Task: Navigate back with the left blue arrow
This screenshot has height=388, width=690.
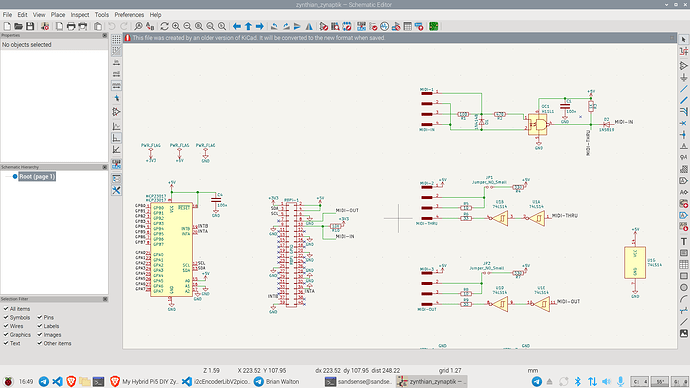Action: [x=237, y=26]
